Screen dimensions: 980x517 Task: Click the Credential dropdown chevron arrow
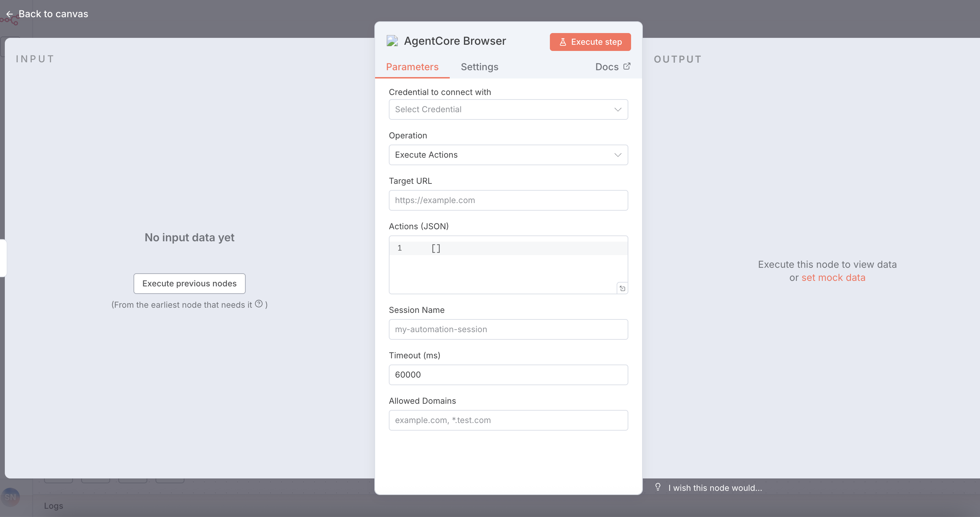[x=617, y=109]
